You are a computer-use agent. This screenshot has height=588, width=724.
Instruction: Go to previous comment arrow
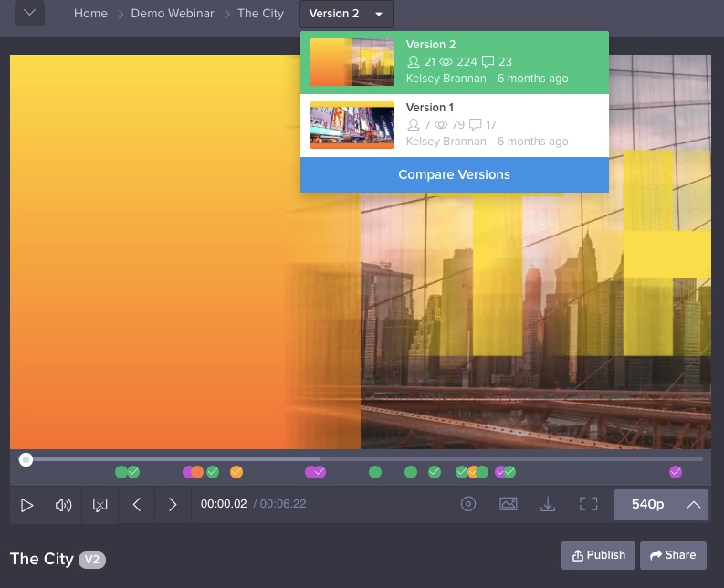137,504
